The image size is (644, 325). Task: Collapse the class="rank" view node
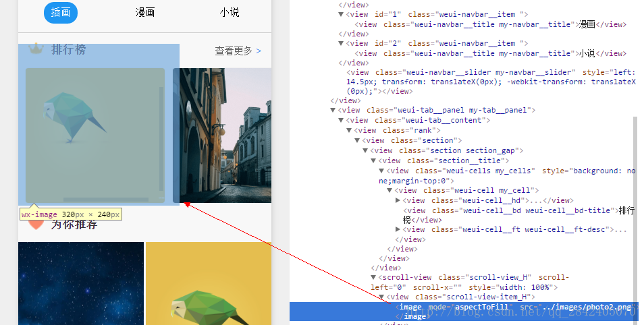(349, 131)
